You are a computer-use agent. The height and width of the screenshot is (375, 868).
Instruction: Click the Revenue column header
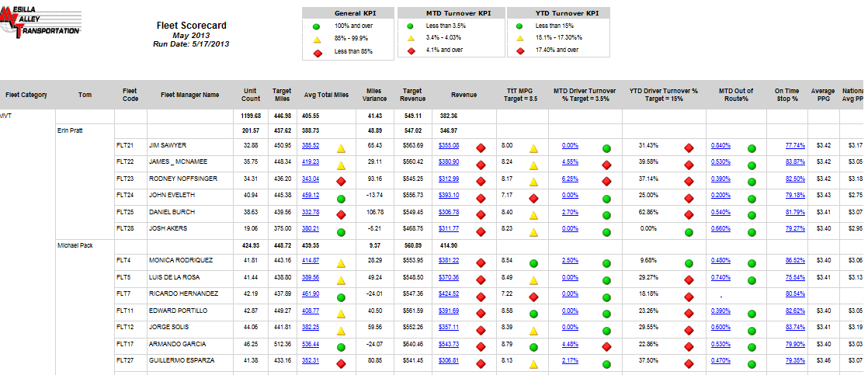tap(464, 95)
